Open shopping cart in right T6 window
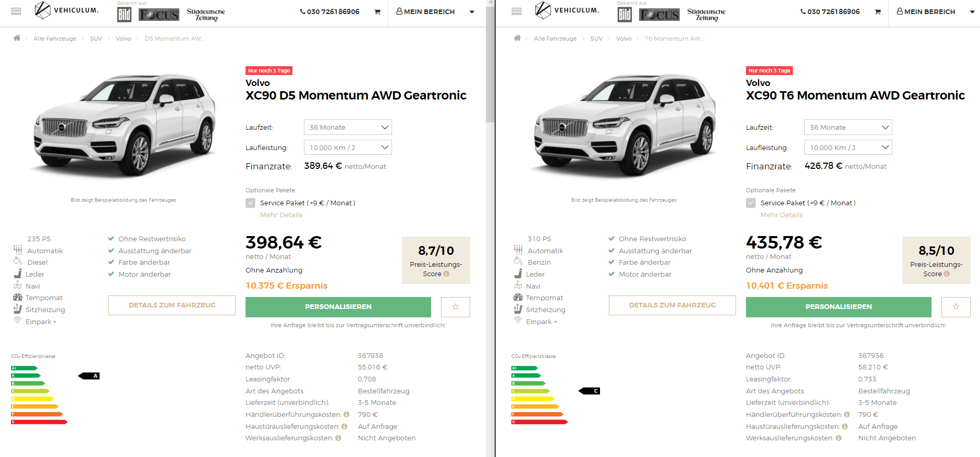Viewport: 980px width, 457px height. (x=878, y=11)
